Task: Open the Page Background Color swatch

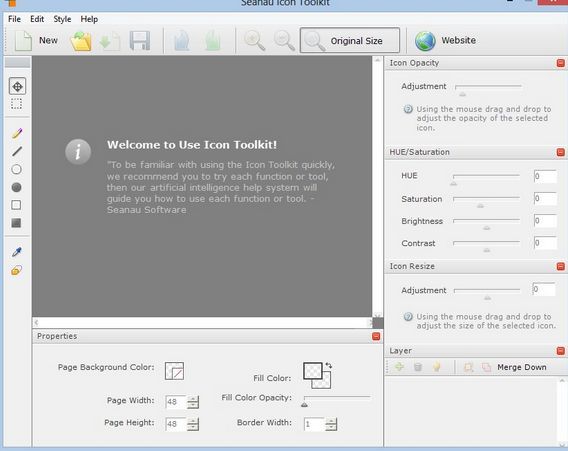Action: [174, 371]
